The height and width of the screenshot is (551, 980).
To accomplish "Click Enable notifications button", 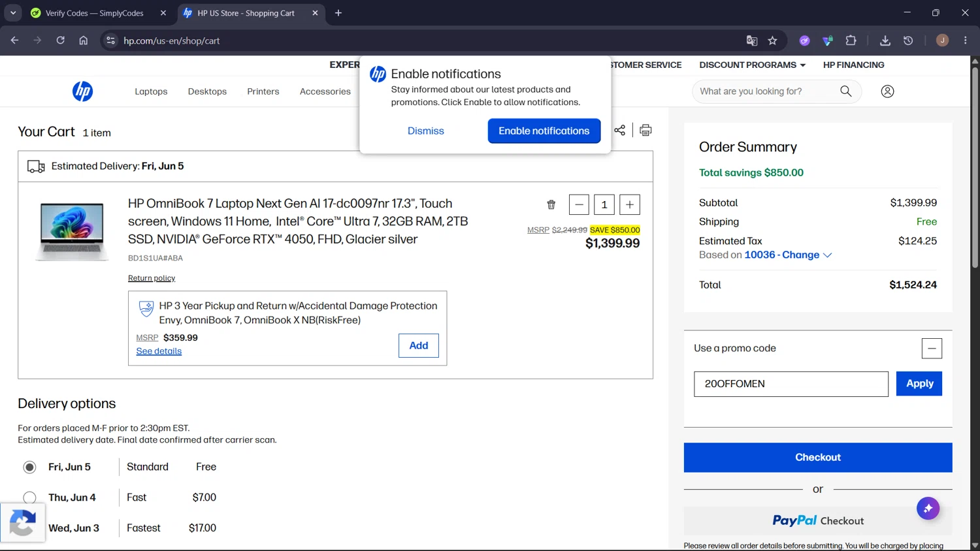I will coord(544,131).
